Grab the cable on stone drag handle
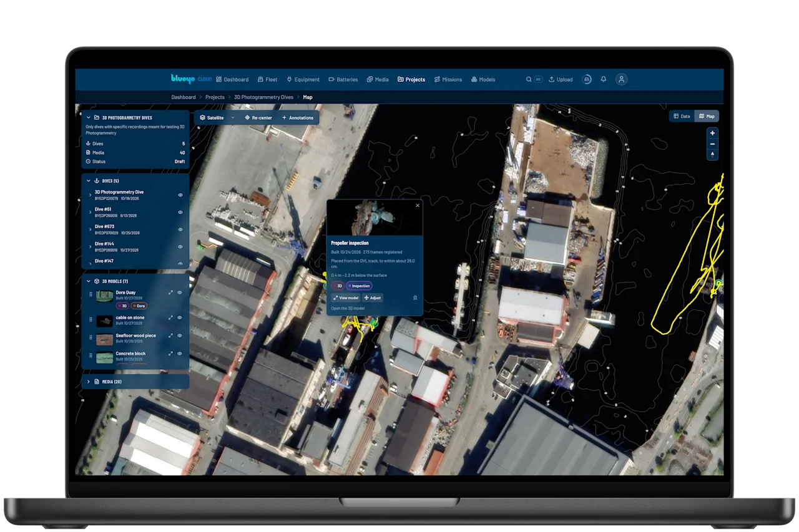799x532 pixels. point(91,321)
